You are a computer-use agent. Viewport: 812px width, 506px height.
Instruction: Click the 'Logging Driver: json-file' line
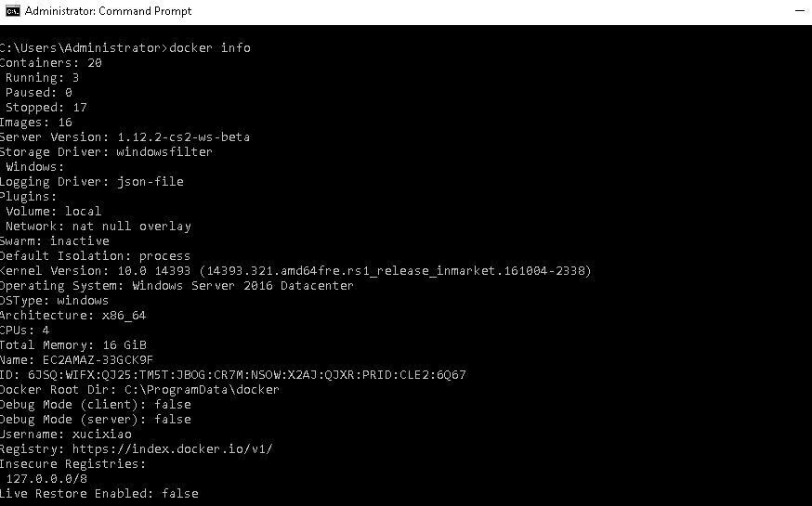point(92,182)
